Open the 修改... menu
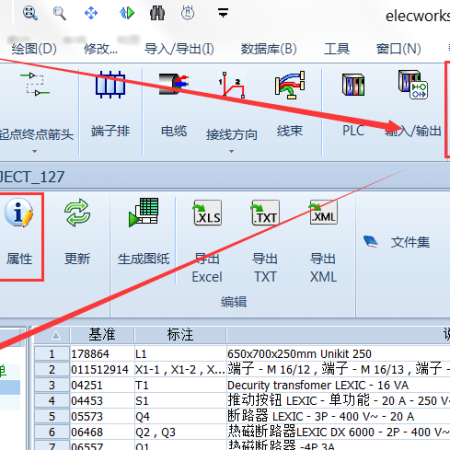 tap(100, 49)
